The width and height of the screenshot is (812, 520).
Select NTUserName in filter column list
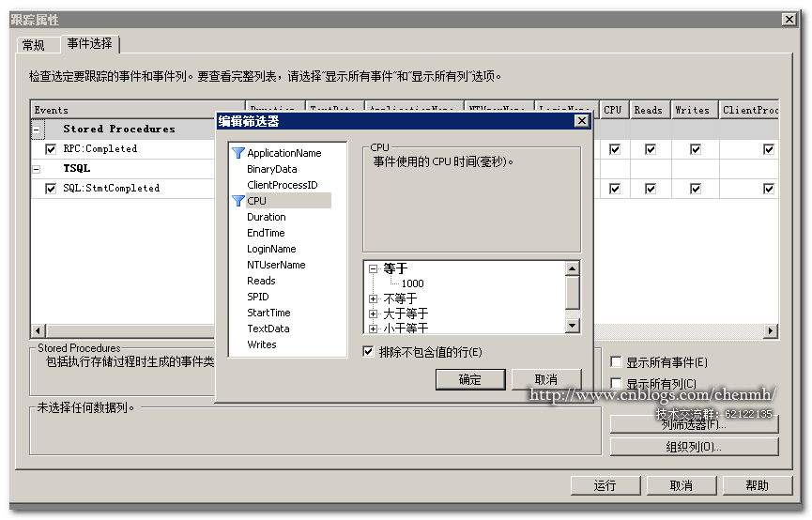[x=276, y=265]
